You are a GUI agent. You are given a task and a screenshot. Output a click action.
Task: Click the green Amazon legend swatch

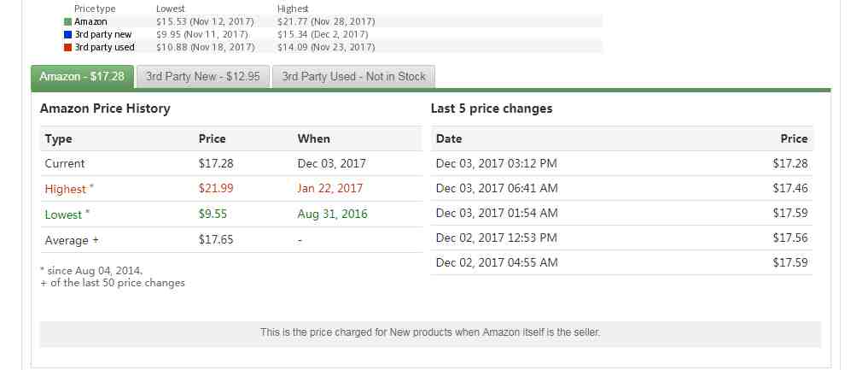click(68, 21)
